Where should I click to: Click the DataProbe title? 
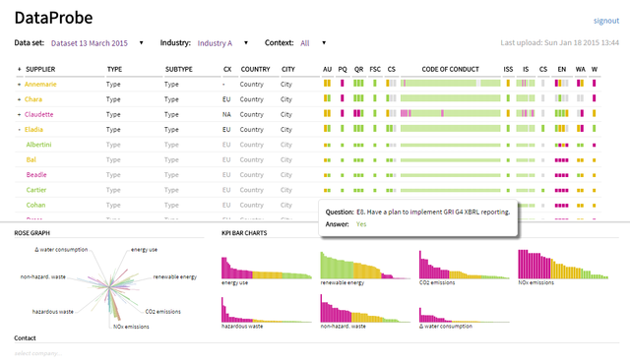53,18
